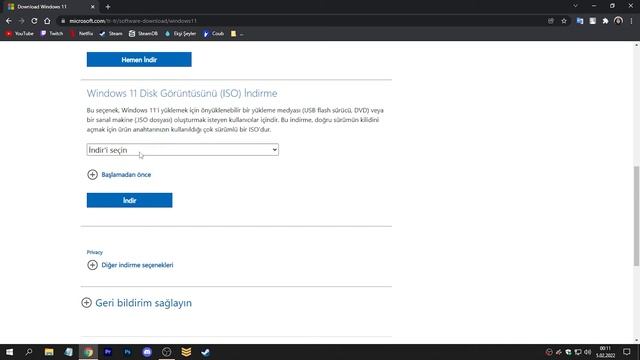Screen dimensions: 640x360
Task: Bookmark this page with the star
Action: 564,21
